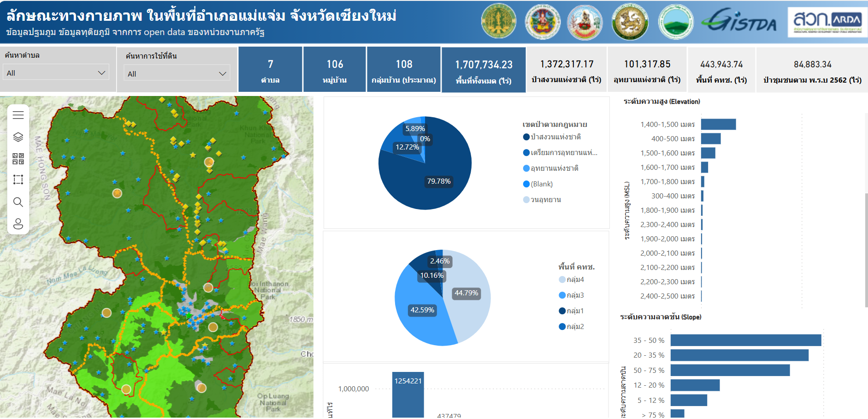Click the 1,700-1,800 เมตร axis label
Screen dimensions: 868x419
667,182
